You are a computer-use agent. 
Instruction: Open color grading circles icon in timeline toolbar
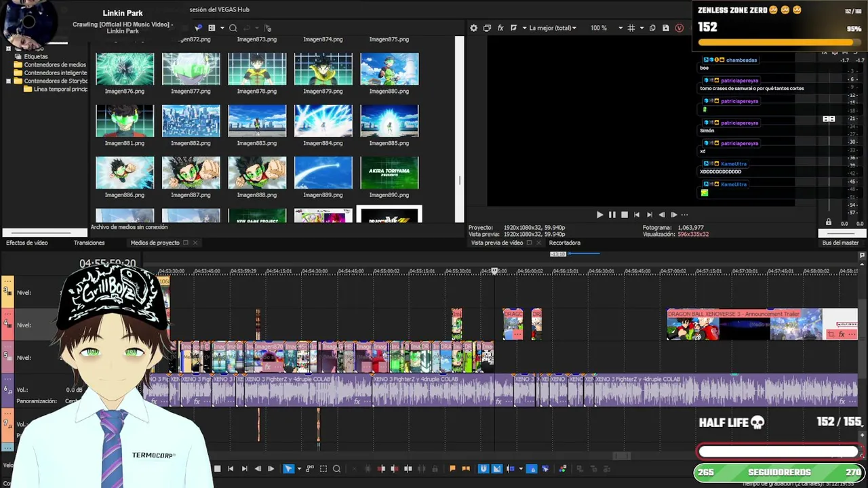563,468
